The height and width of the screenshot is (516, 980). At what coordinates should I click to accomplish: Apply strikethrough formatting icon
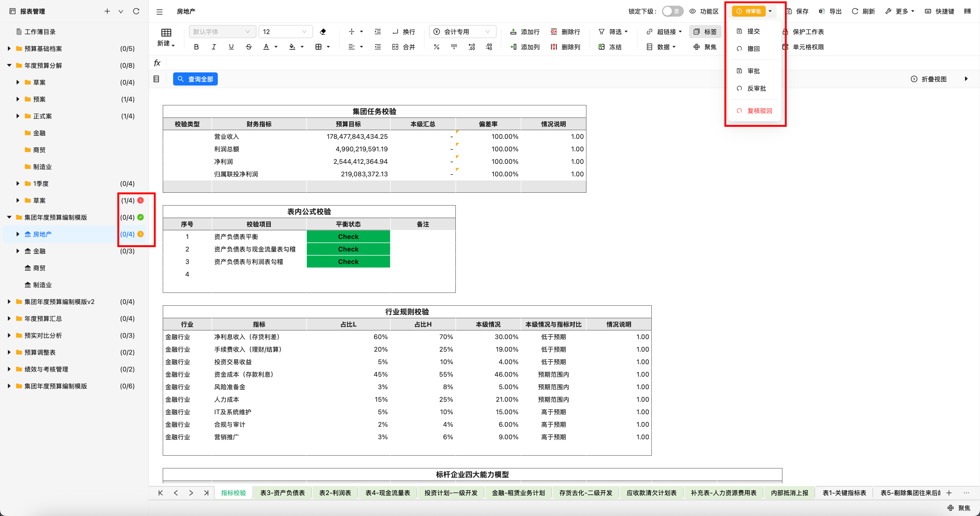(249, 47)
